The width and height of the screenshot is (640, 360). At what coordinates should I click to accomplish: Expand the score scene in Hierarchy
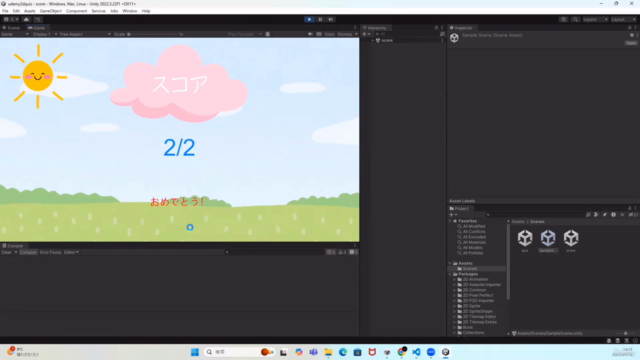point(372,40)
